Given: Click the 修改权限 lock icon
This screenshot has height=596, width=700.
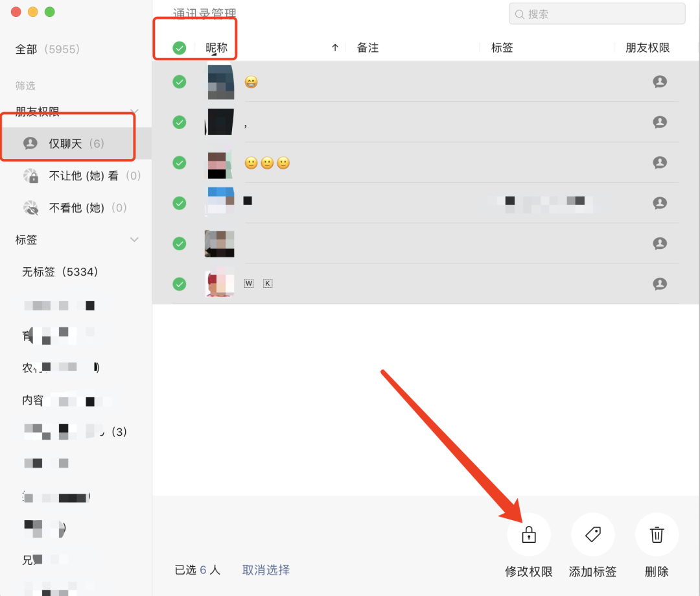Looking at the screenshot, I should [529, 534].
